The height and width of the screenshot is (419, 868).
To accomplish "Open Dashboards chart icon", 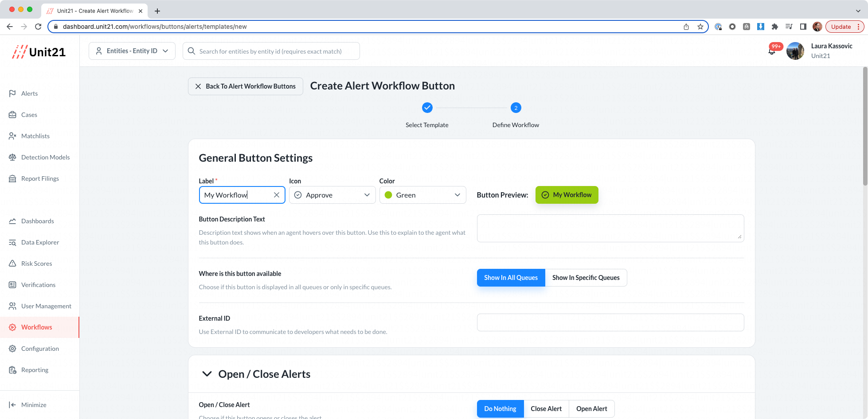I will click(12, 221).
